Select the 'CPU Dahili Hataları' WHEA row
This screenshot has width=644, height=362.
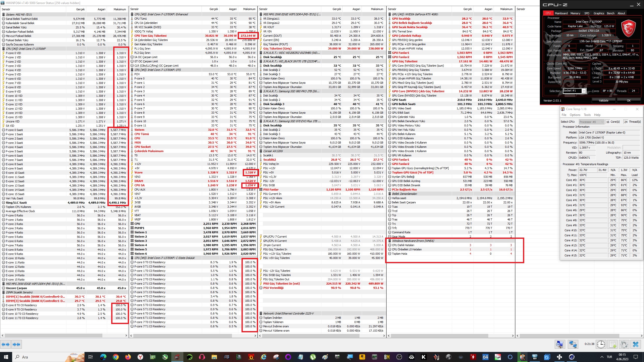(x=450, y=245)
